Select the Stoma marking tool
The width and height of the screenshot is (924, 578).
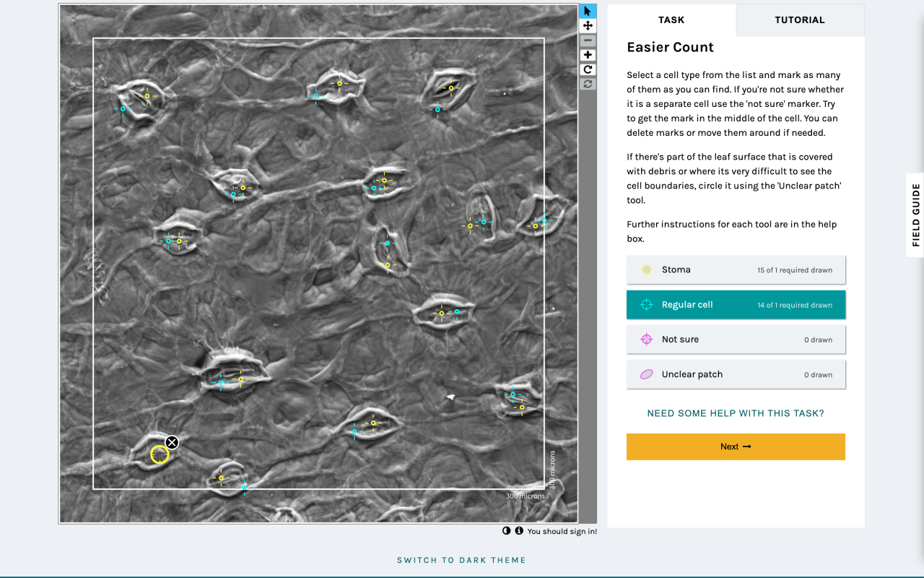pyautogui.click(x=736, y=269)
